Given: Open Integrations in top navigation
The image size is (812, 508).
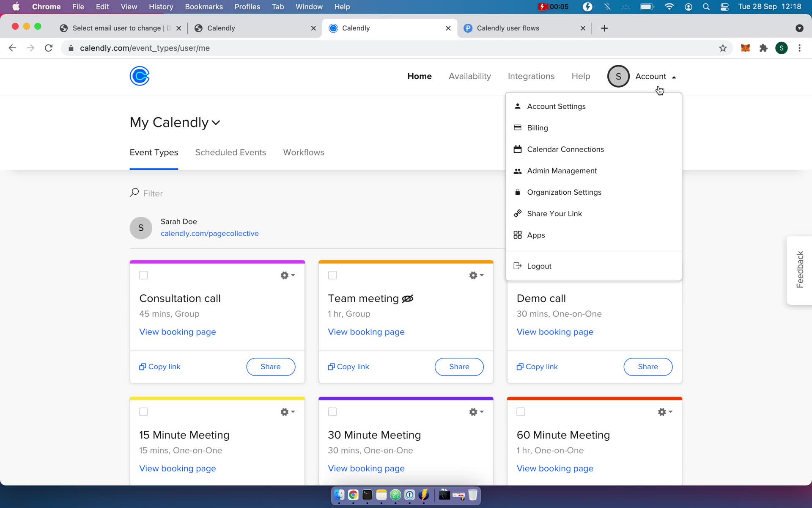Looking at the screenshot, I should point(531,76).
